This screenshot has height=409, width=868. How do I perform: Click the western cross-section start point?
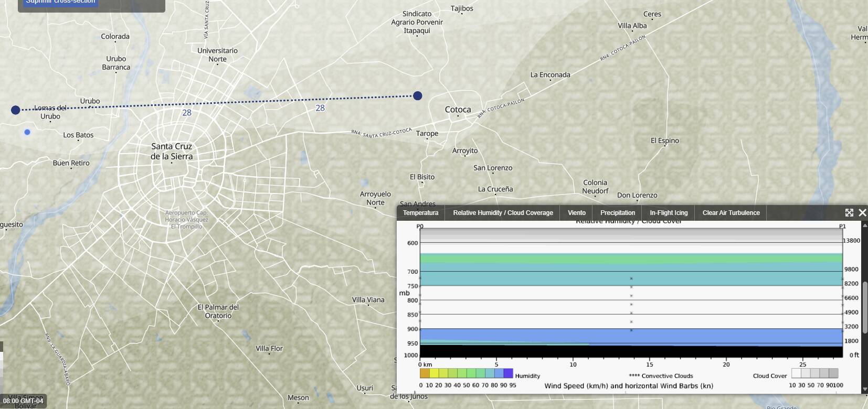pyautogui.click(x=16, y=110)
